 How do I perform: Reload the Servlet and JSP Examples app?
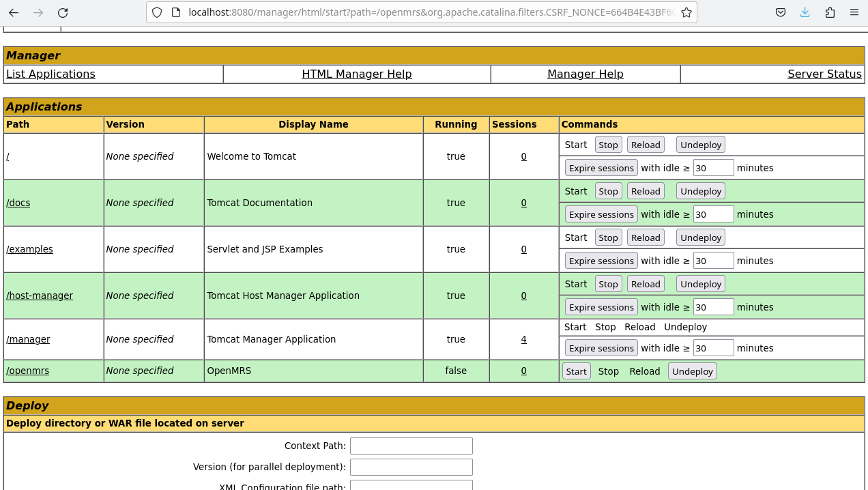click(646, 237)
